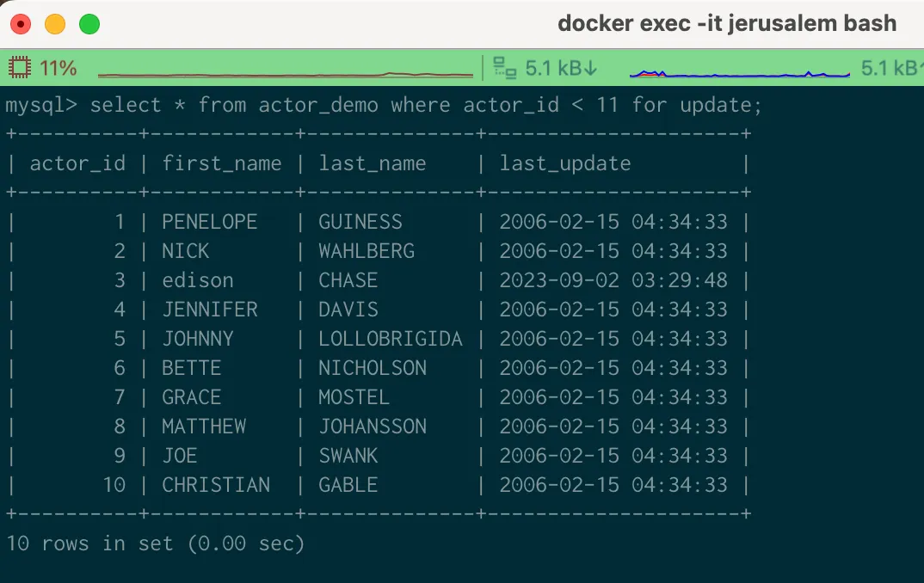Viewport: 924px width, 583px height.
Task: Click the download arrow beside 5.1 kB
Action: pos(590,68)
